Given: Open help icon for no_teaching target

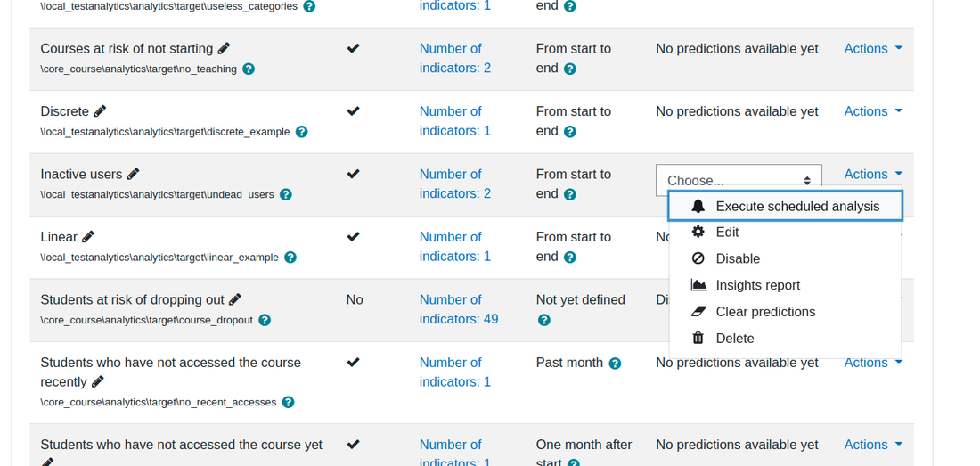Looking at the screenshot, I should (x=249, y=69).
